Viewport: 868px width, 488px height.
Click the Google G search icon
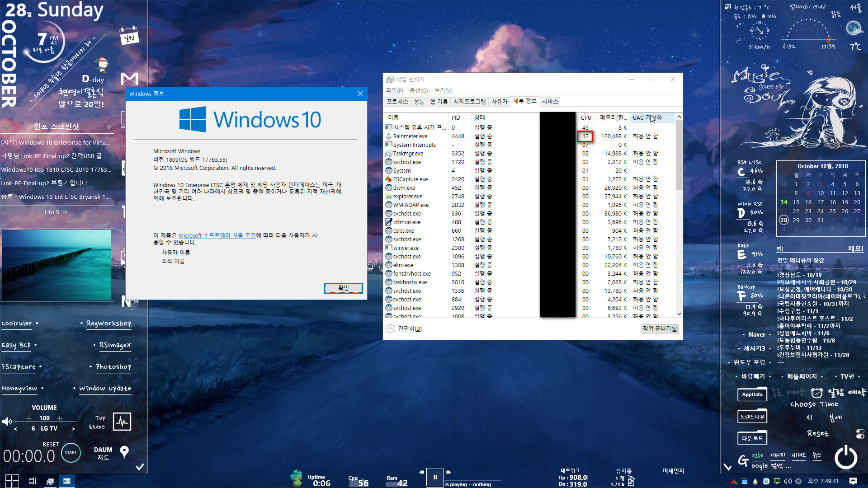(x=743, y=460)
